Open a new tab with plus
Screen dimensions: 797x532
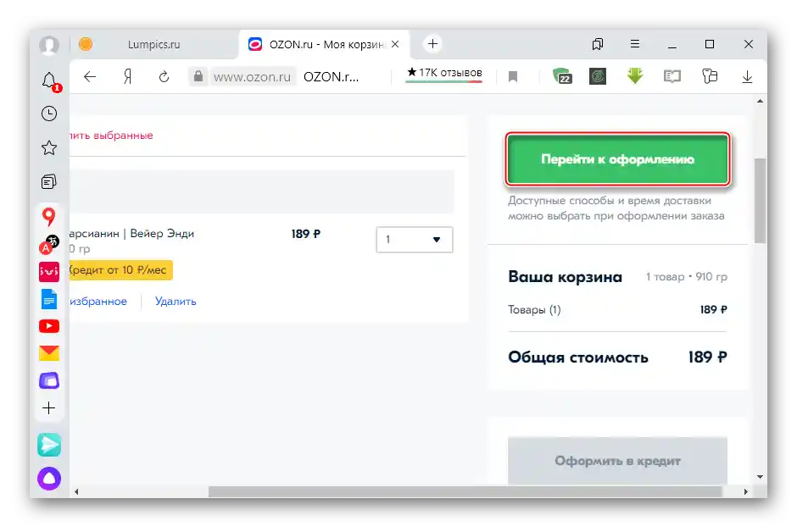point(432,44)
